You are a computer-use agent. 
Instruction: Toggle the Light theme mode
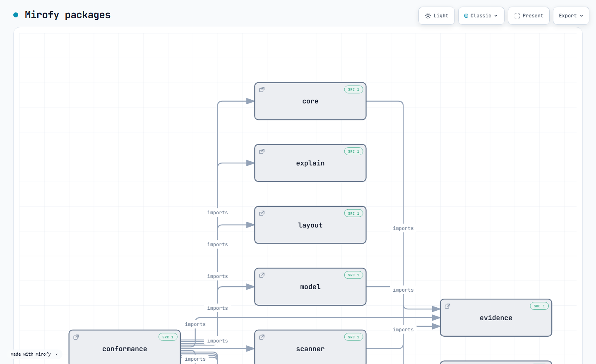[x=437, y=16]
